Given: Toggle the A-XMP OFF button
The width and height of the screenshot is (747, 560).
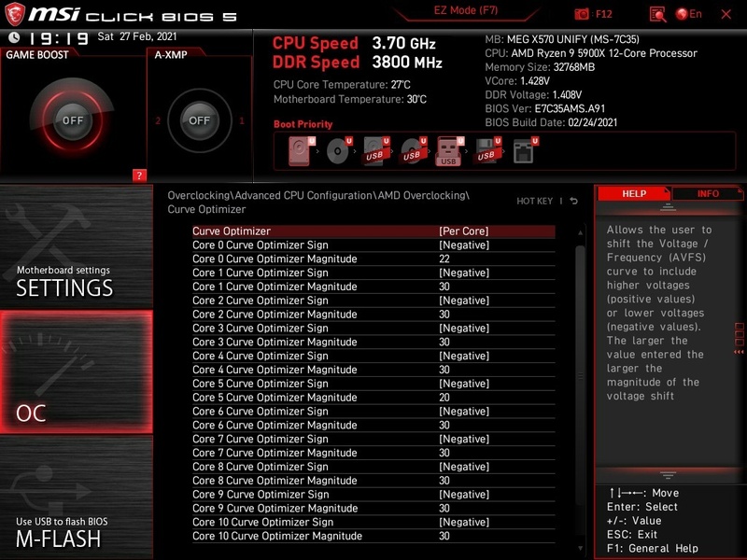Looking at the screenshot, I should 200,120.
